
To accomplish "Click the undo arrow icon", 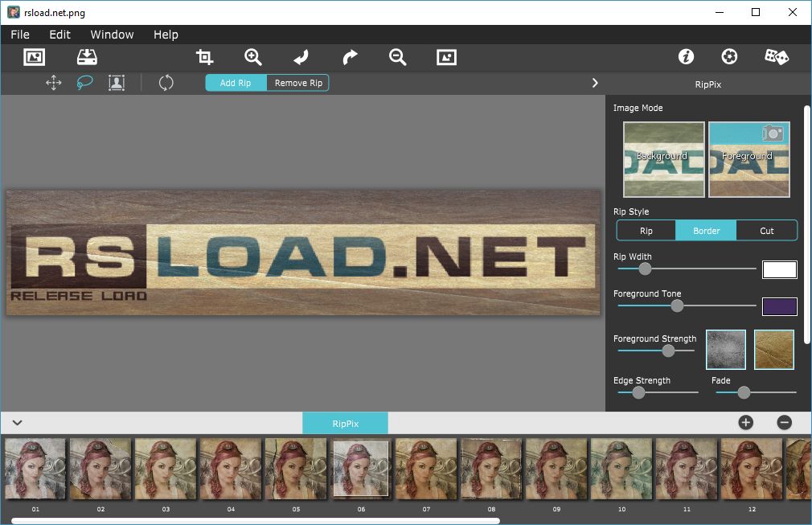I will 301,57.
